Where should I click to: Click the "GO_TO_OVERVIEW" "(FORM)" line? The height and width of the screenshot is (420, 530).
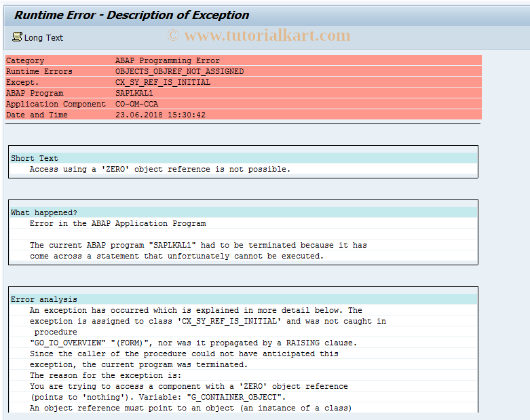193,343
